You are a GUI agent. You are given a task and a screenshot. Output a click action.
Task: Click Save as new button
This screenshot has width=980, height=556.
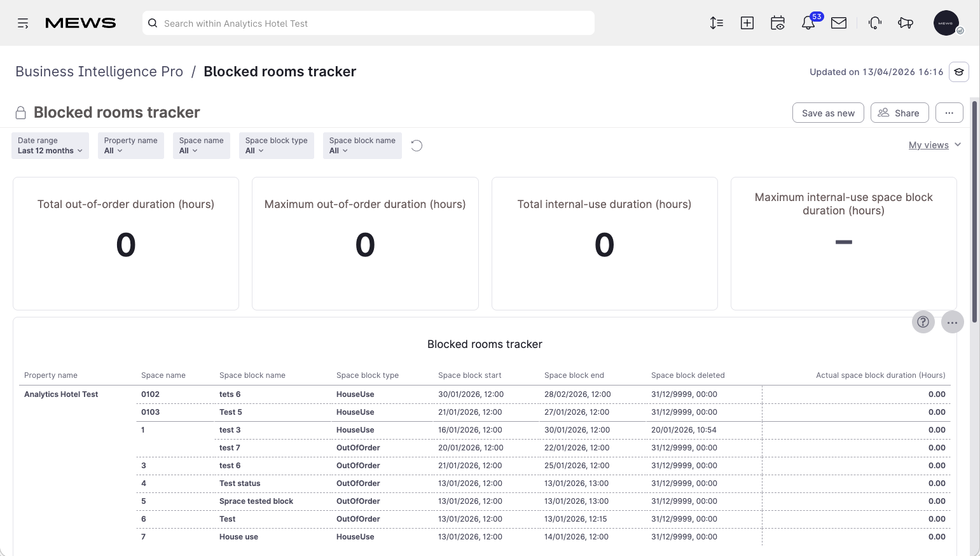(x=828, y=113)
